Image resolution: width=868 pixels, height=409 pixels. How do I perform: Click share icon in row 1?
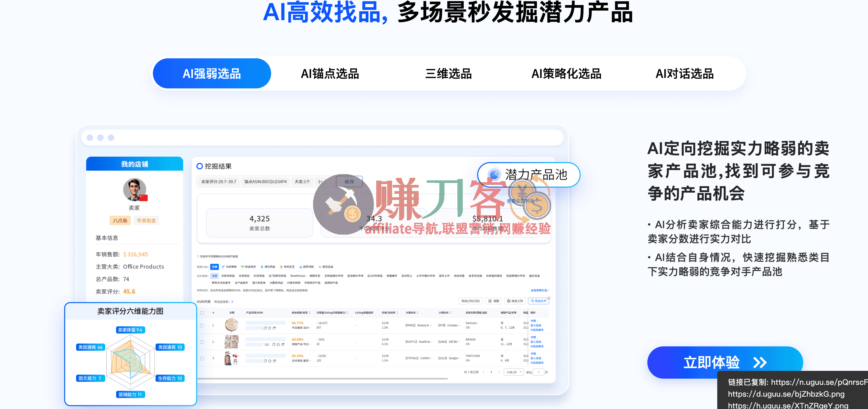click(x=274, y=328)
